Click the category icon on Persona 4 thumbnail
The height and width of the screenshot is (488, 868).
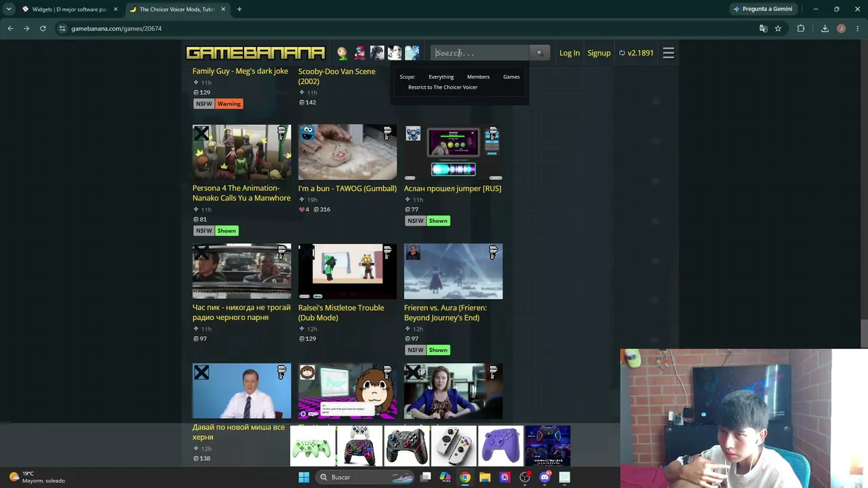282,133
